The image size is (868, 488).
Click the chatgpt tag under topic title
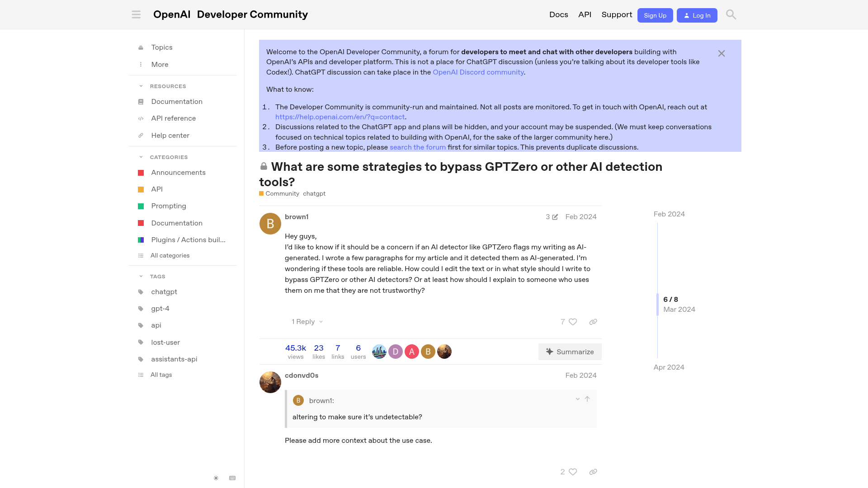pyautogui.click(x=314, y=194)
